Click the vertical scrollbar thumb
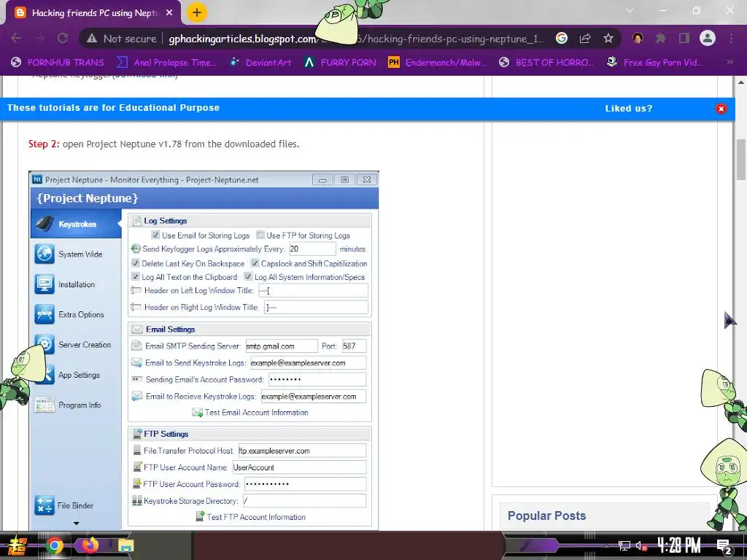This screenshot has width=747, height=560. 741,160
